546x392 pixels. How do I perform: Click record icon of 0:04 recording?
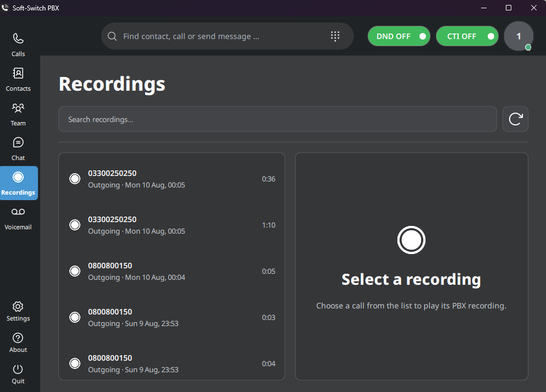[x=75, y=363]
